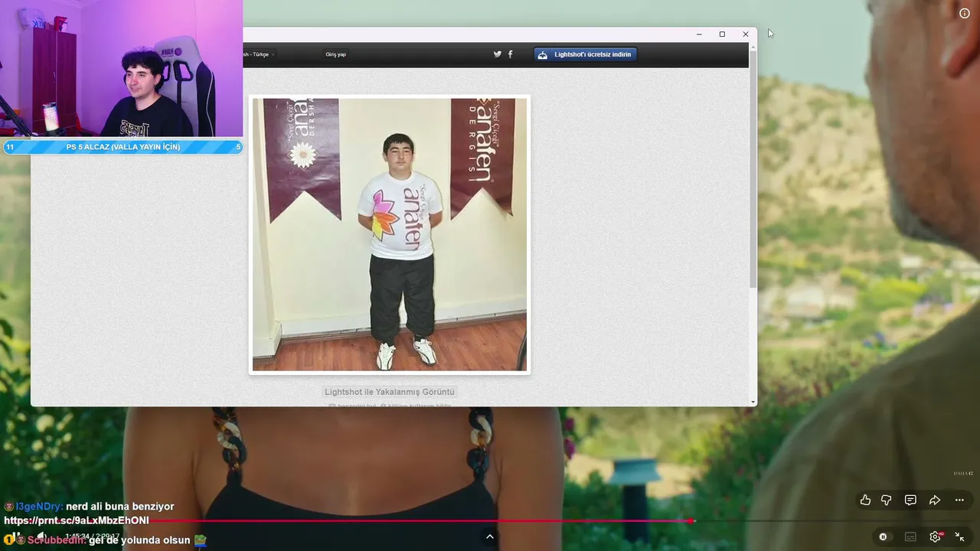Maximize the Lightshot browser window
The height and width of the screenshot is (551, 980).
[x=722, y=34]
